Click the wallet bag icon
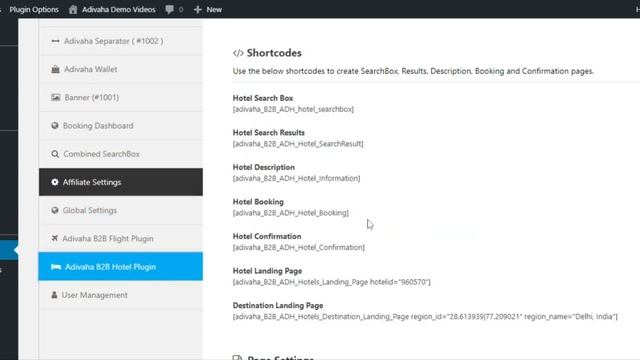 56,69
